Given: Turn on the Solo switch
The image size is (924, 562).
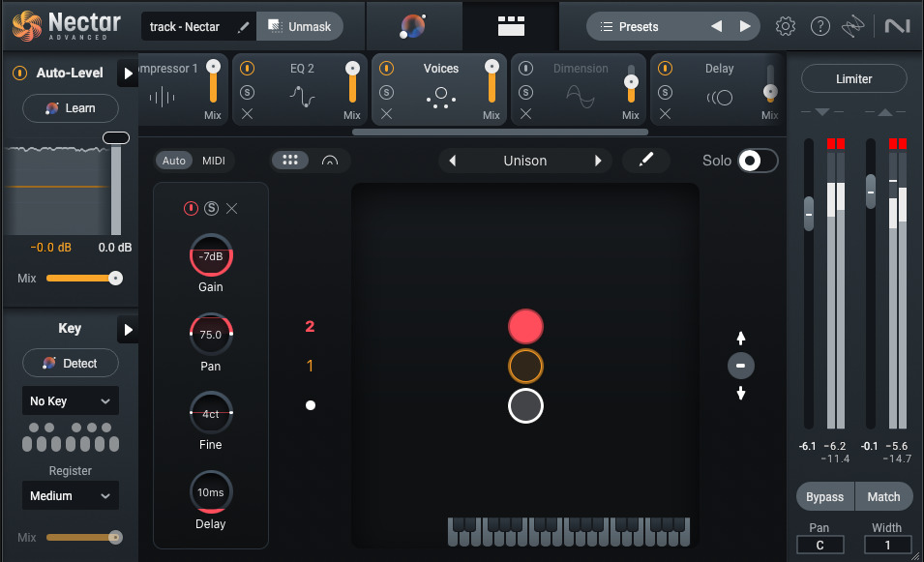Looking at the screenshot, I should point(758,161).
